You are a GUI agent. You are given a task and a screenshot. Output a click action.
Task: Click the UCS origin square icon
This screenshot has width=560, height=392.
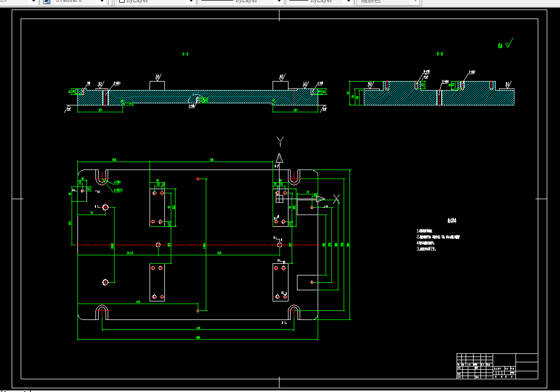279,199
